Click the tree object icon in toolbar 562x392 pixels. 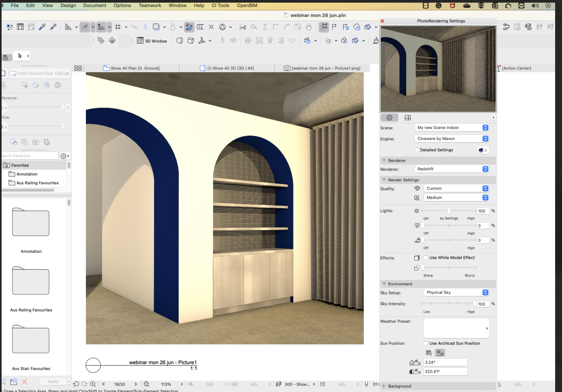[x=112, y=41]
